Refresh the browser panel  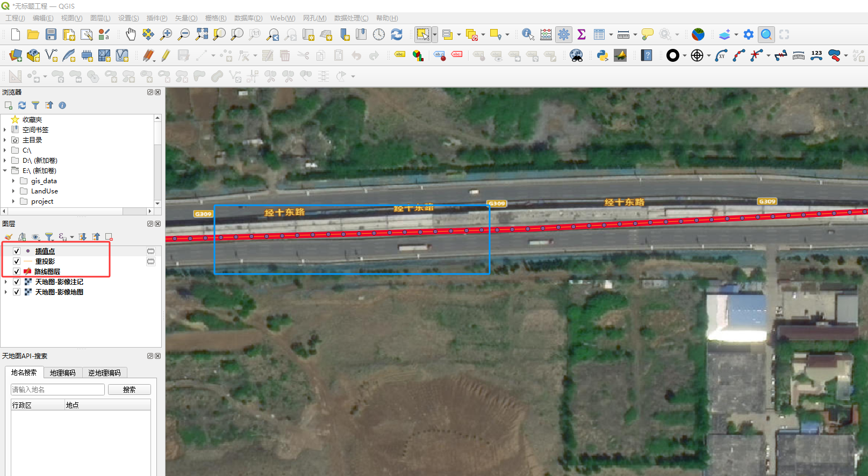(x=22, y=105)
